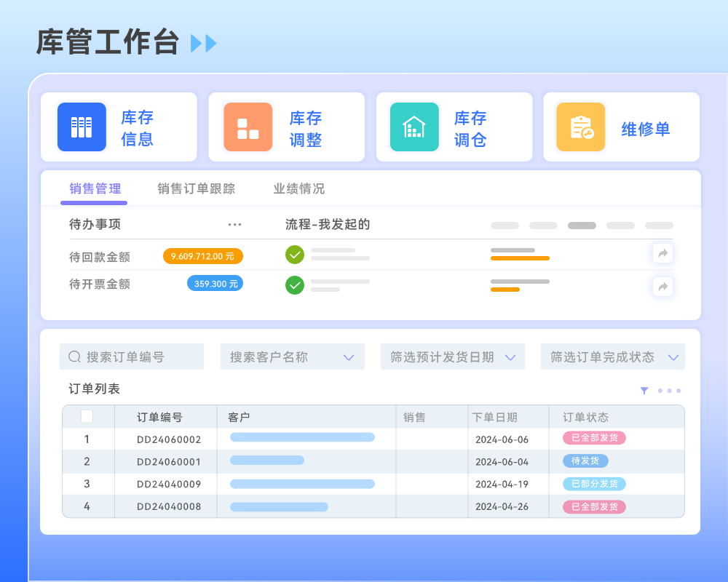Open the 筛选订单完成状态 dropdown
This screenshot has width=728, height=582.
point(612,356)
